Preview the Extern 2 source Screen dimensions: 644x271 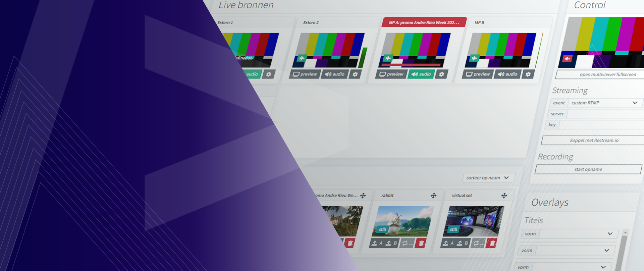pyautogui.click(x=305, y=74)
